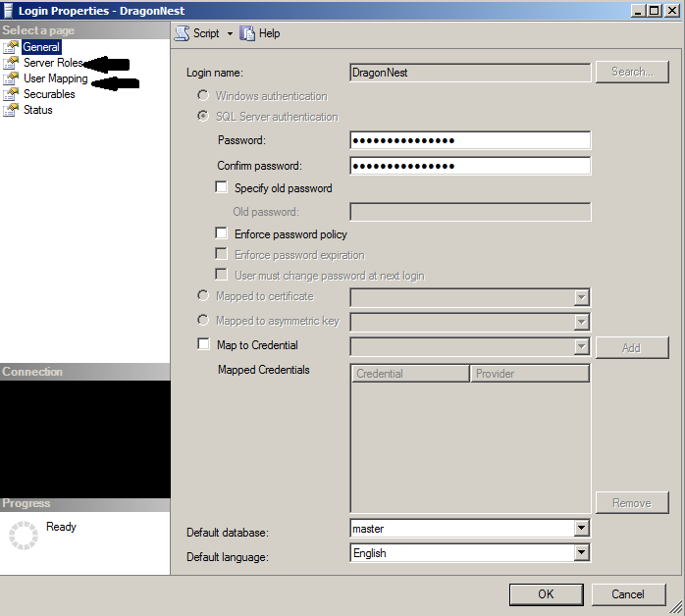Viewport: 685px width, 616px height.
Task: Click the Remove credential button
Action: pos(632,503)
